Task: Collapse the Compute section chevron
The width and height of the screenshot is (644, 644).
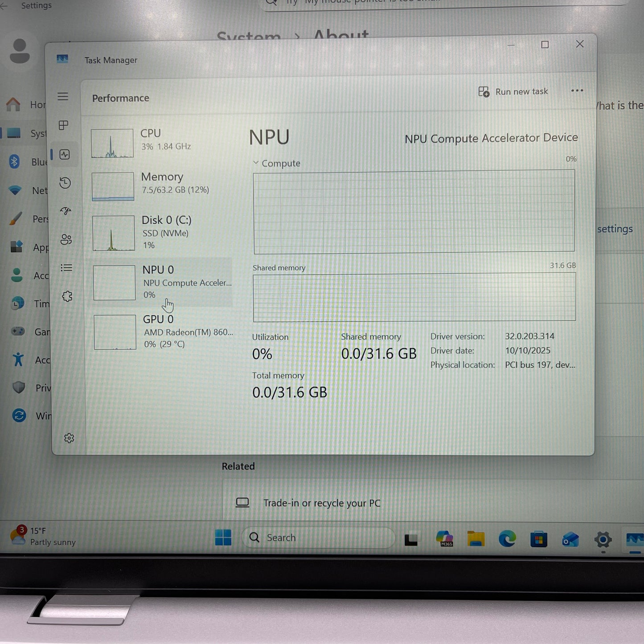Action: [x=256, y=163]
